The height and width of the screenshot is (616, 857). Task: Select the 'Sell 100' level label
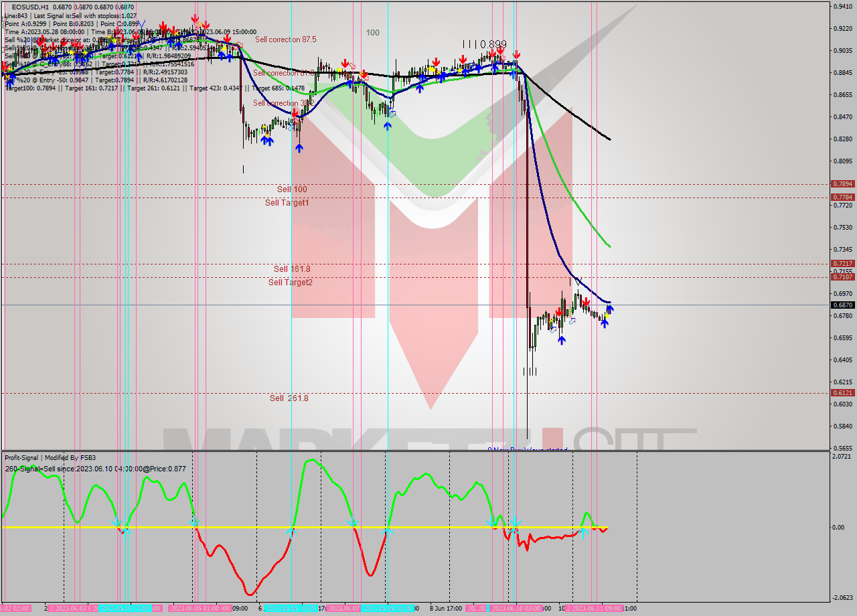[x=292, y=189]
